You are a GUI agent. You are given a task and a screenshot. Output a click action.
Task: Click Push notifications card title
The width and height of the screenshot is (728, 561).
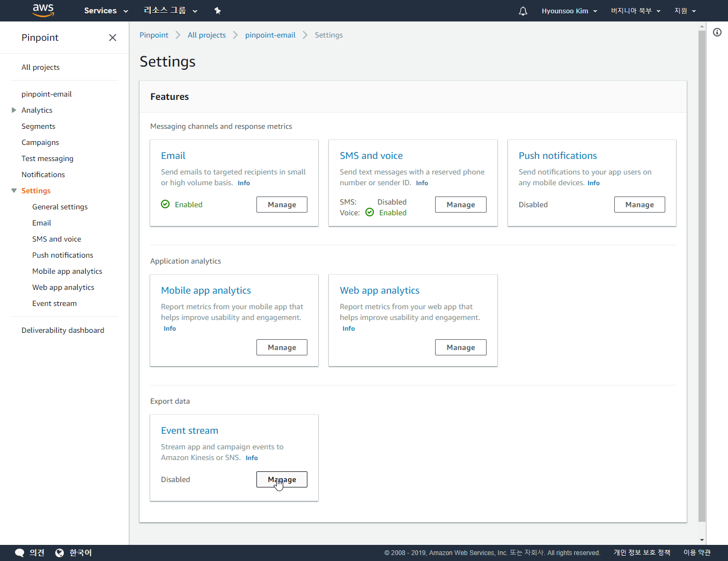558,156
